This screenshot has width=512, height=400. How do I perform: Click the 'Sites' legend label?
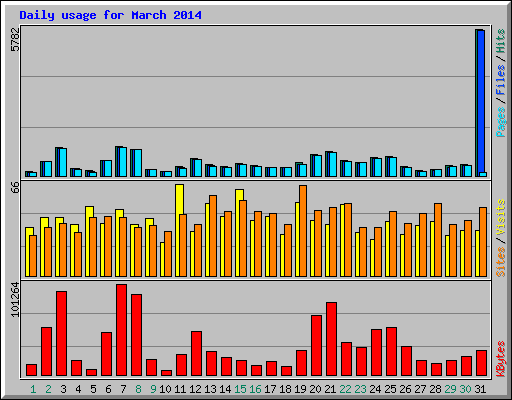[x=501, y=262]
